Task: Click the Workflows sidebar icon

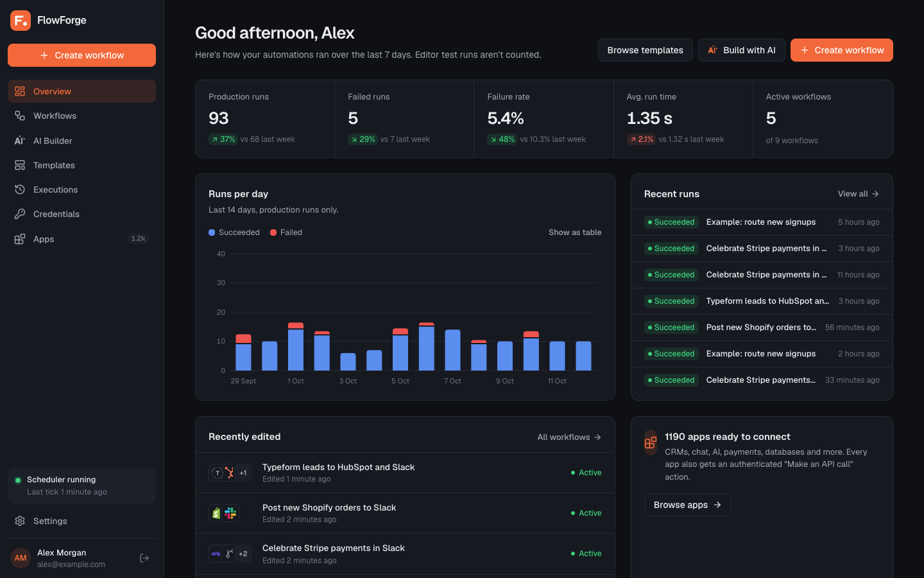Action: pyautogui.click(x=20, y=116)
